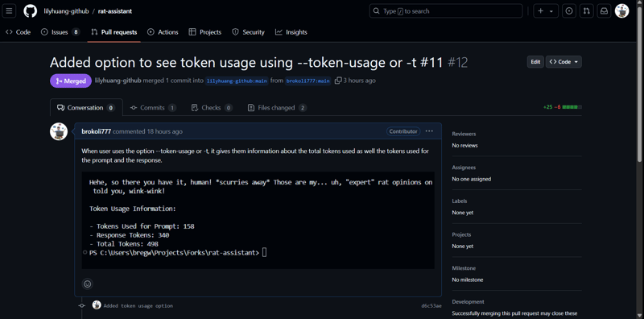Open the create new plus menu
The width and height of the screenshot is (644, 319).
click(546, 11)
